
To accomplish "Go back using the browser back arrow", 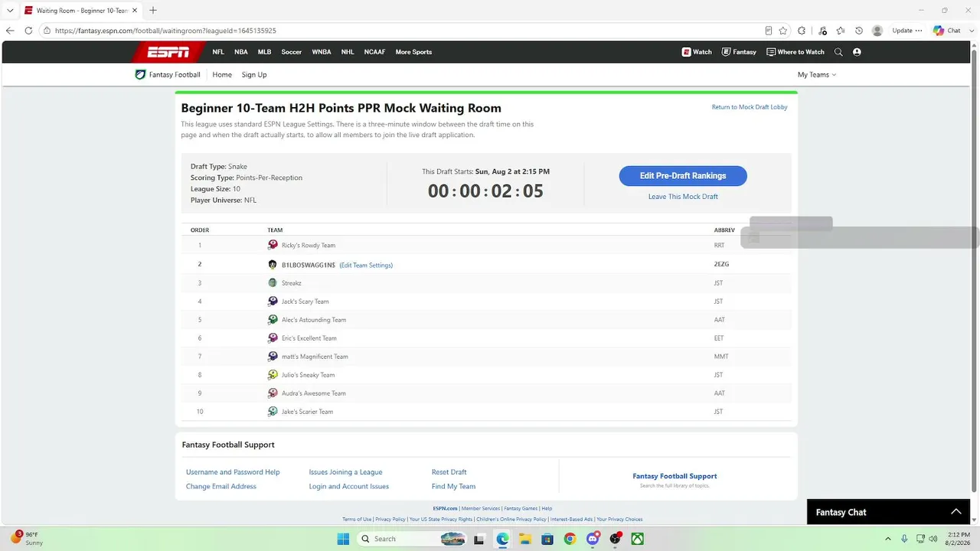I will (10, 31).
